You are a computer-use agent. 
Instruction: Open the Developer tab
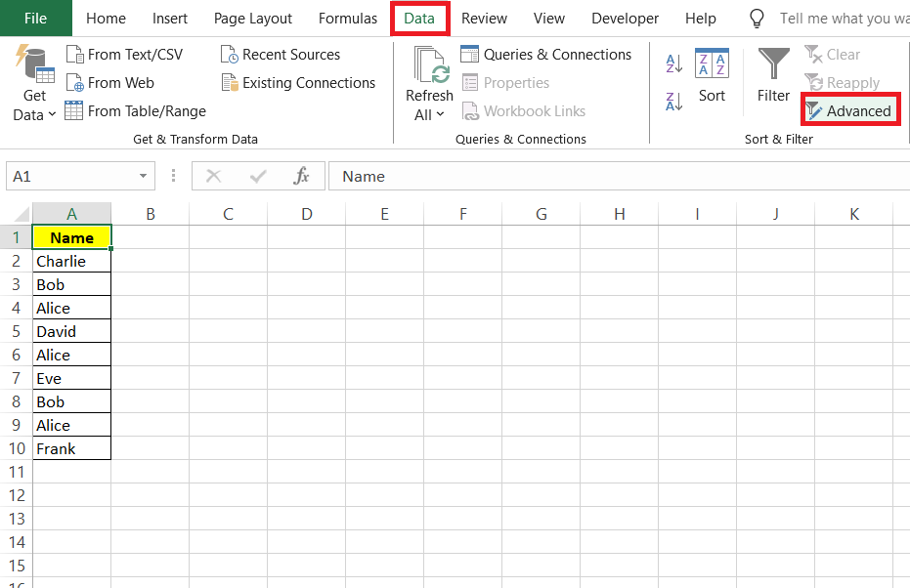click(x=625, y=19)
